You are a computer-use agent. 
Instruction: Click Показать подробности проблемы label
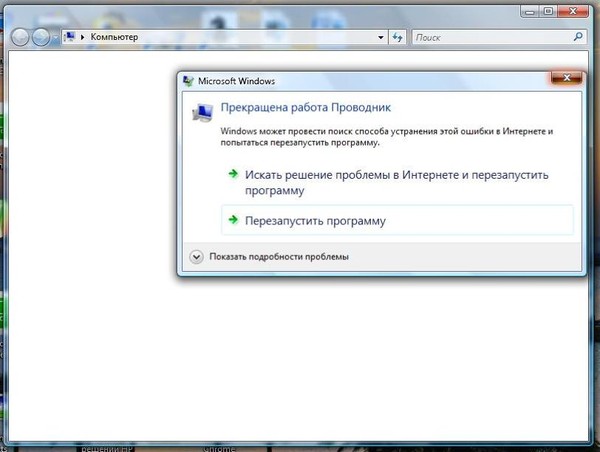[x=279, y=257]
